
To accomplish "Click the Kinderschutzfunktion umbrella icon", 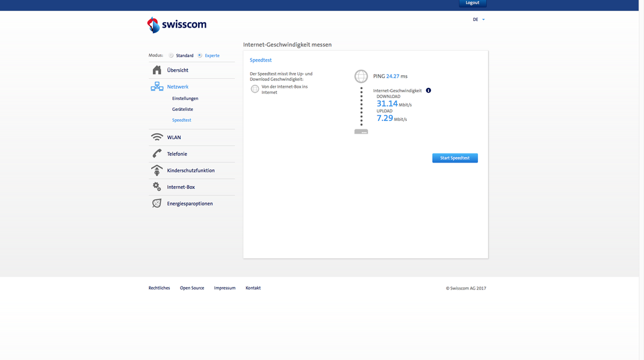I will [x=157, y=170].
